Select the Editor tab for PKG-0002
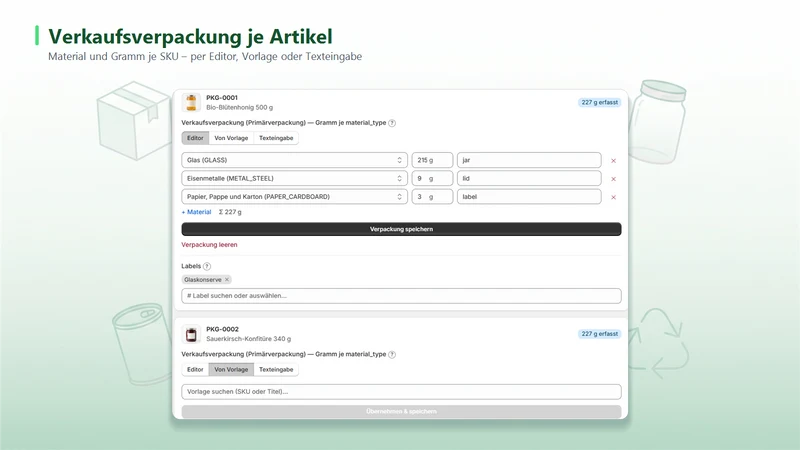Viewport: 800px width, 450px height. coord(195,370)
